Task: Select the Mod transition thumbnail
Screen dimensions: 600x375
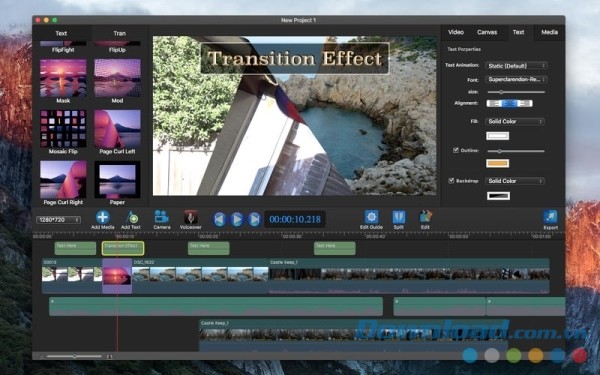Action: 117,78
